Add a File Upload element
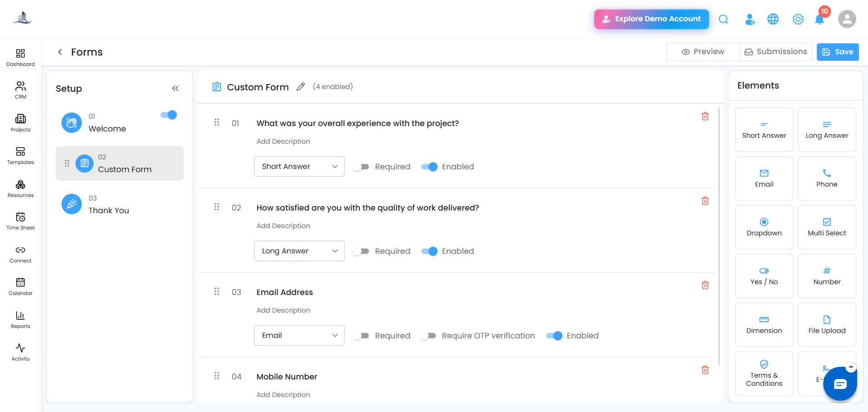This screenshot has height=412, width=868. 827,325
